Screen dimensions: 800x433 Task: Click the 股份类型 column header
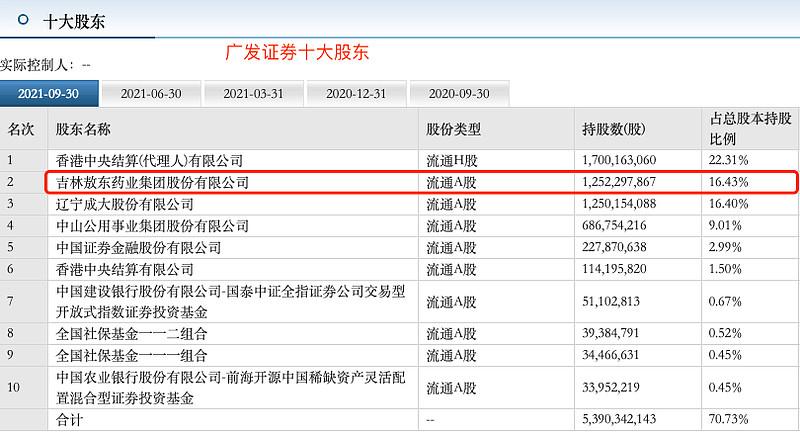pyautogui.click(x=454, y=129)
